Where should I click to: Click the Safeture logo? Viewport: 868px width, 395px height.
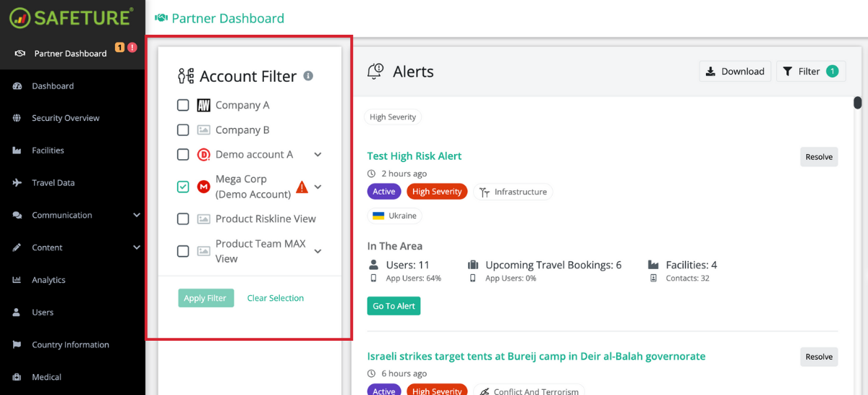(x=71, y=17)
